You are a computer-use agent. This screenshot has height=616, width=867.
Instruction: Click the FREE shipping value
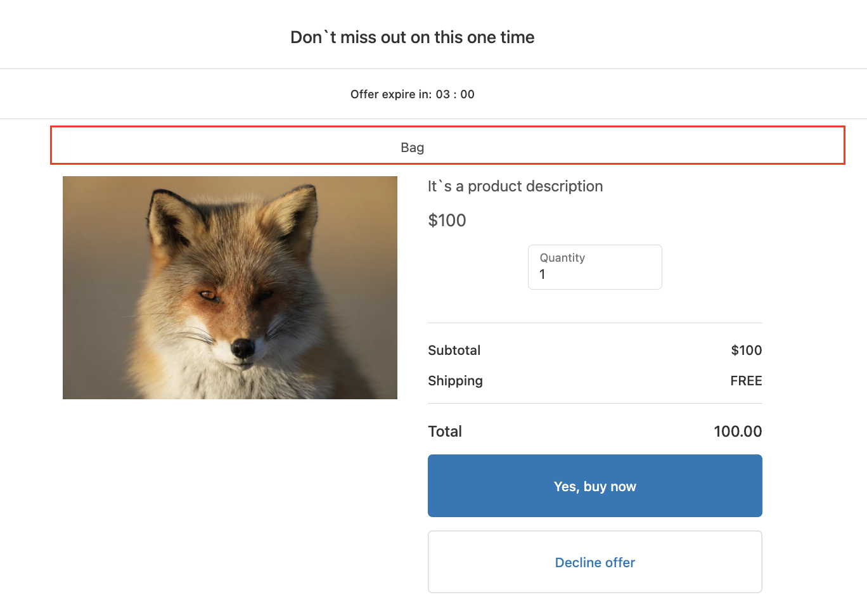tap(746, 381)
